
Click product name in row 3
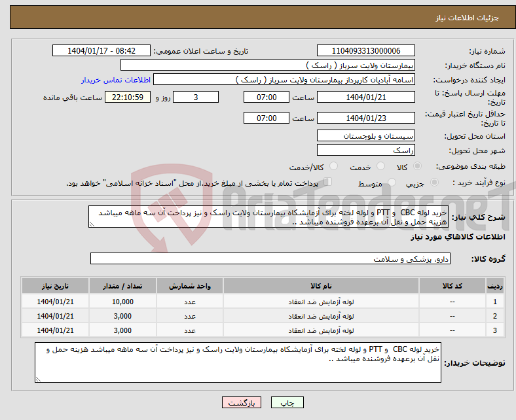(321, 330)
